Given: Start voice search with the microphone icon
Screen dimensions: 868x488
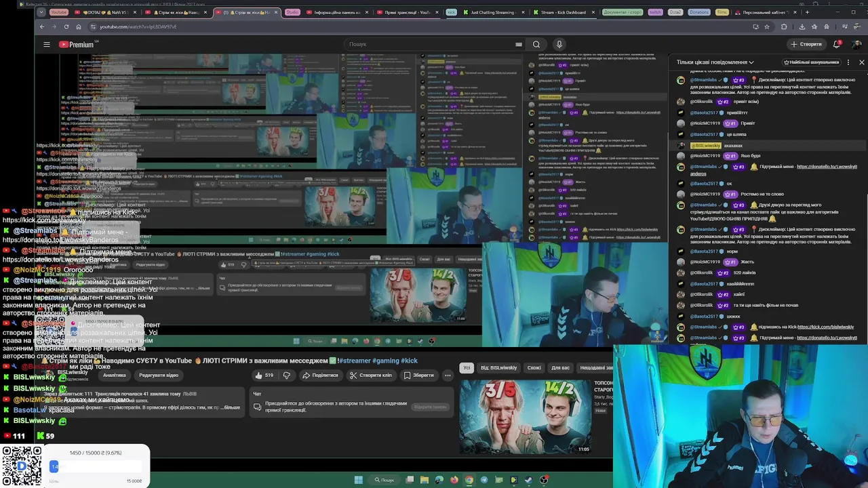Looking at the screenshot, I should coord(559,45).
